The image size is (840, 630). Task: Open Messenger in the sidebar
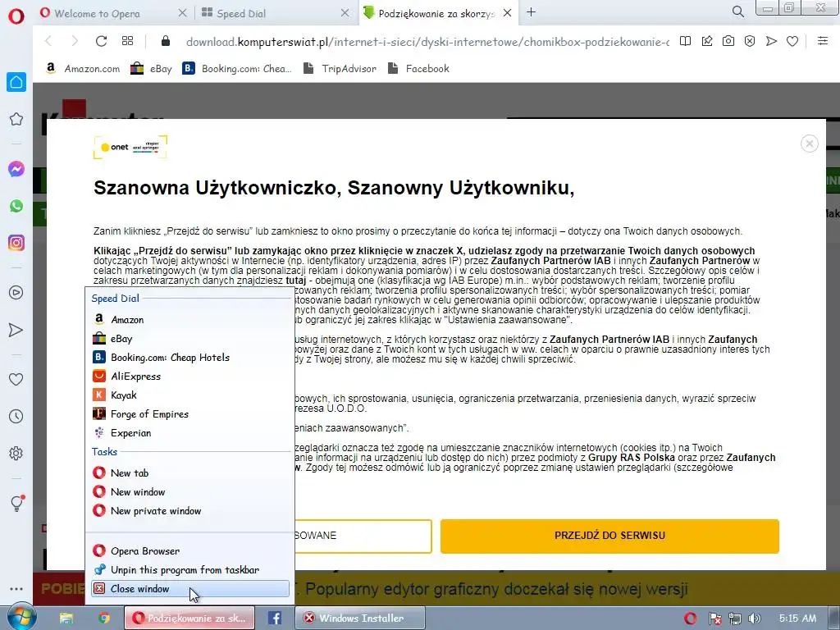point(16,169)
